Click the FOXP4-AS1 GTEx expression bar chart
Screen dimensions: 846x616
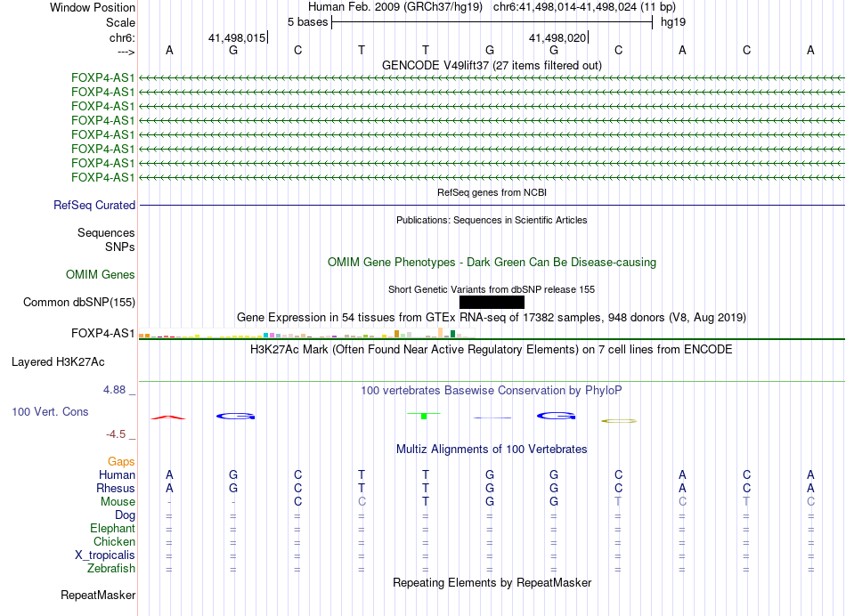306,333
